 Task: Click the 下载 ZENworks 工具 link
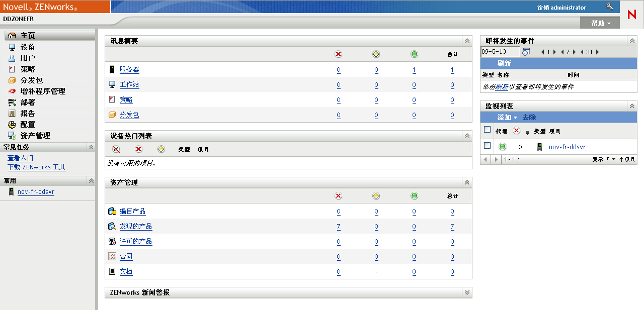[36, 167]
